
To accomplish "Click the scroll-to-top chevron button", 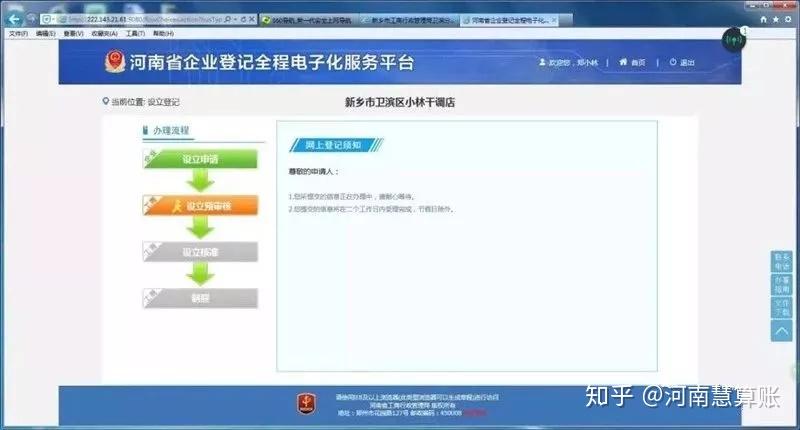I will point(781,331).
